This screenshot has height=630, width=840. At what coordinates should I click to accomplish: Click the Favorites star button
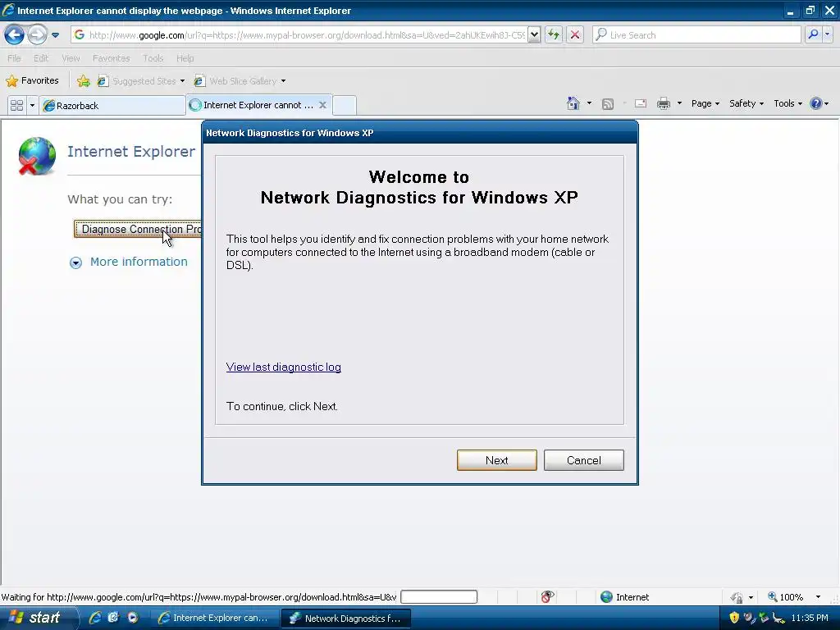[32, 81]
